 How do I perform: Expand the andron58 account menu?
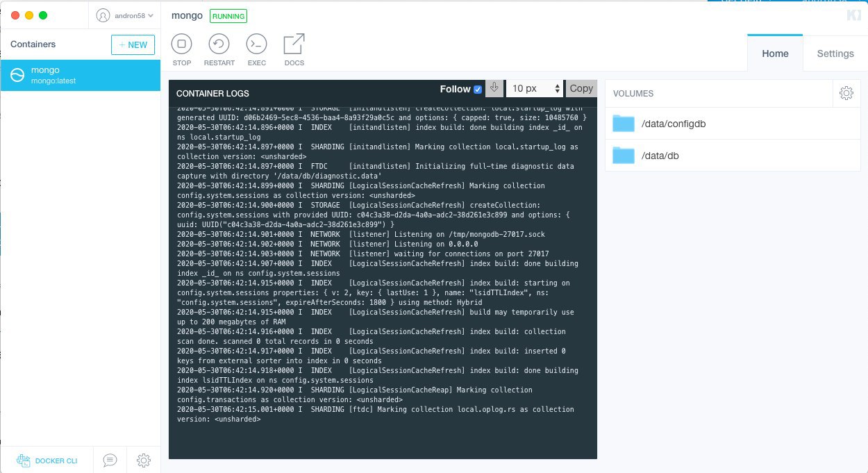[x=125, y=15]
